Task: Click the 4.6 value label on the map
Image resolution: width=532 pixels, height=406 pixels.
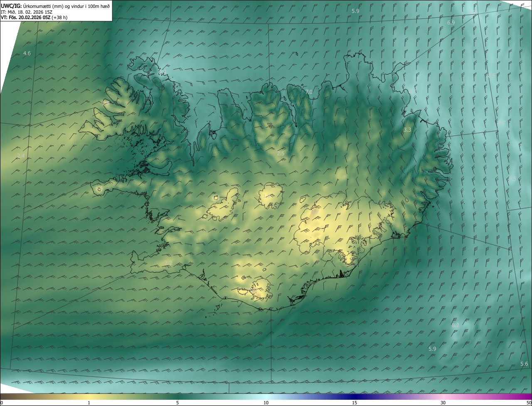Action: pyautogui.click(x=27, y=53)
